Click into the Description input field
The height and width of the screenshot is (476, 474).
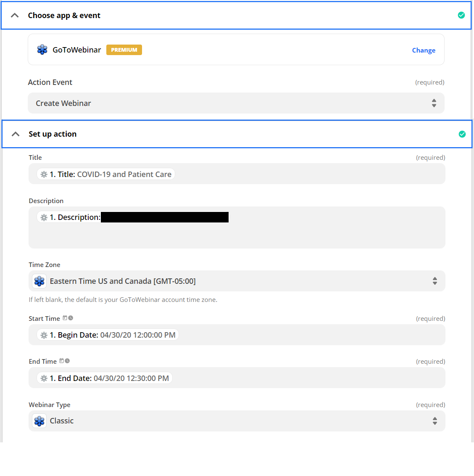(x=237, y=235)
